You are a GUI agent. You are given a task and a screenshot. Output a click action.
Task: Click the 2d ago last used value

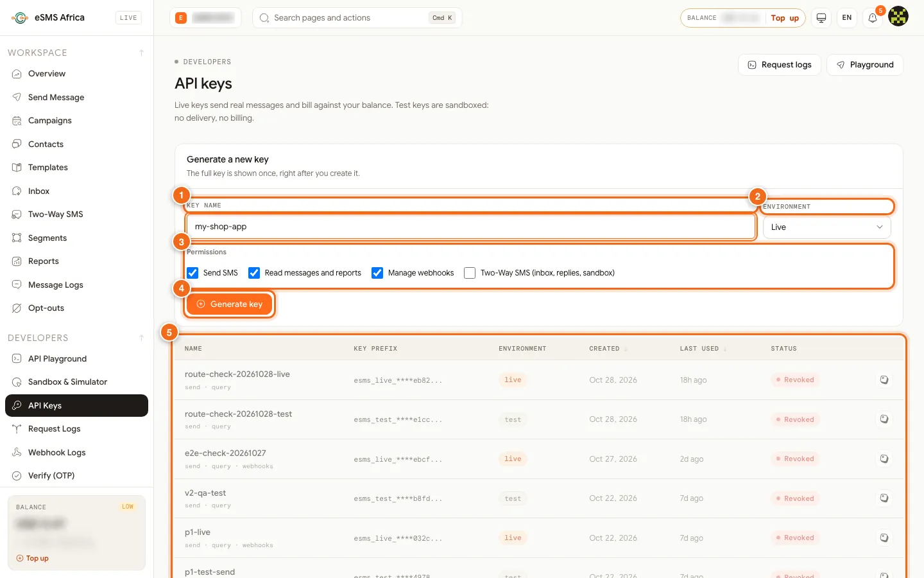point(692,459)
